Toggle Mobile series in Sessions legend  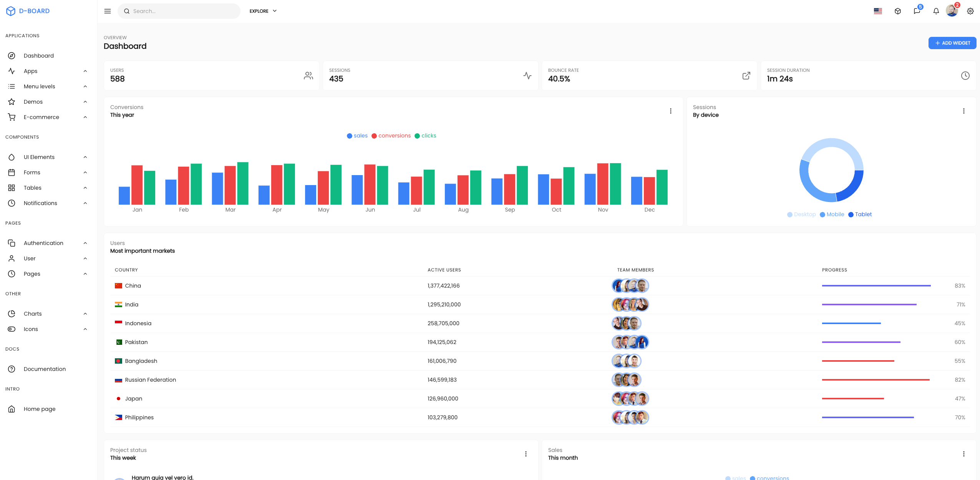832,214
